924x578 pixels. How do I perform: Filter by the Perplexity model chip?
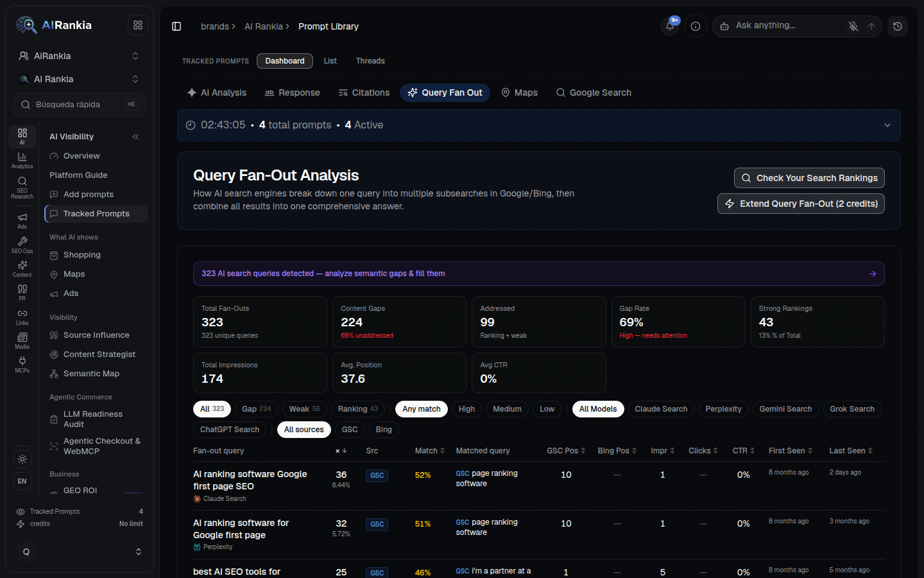point(723,409)
